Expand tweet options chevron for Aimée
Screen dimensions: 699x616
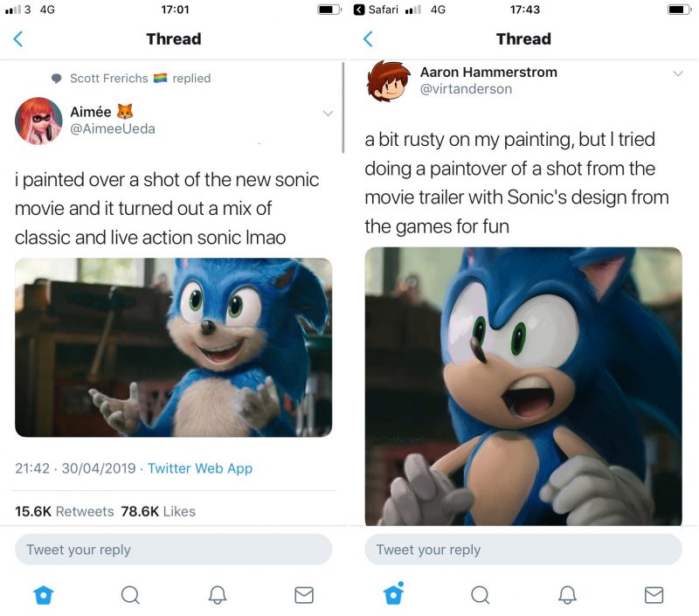coord(329,114)
